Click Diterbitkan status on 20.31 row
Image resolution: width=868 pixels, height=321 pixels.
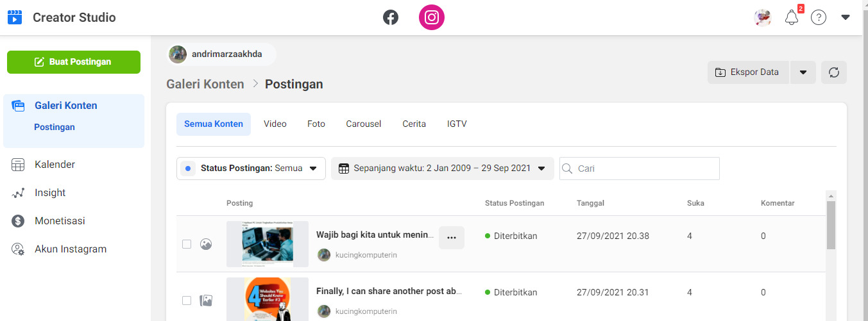coord(511,292)
